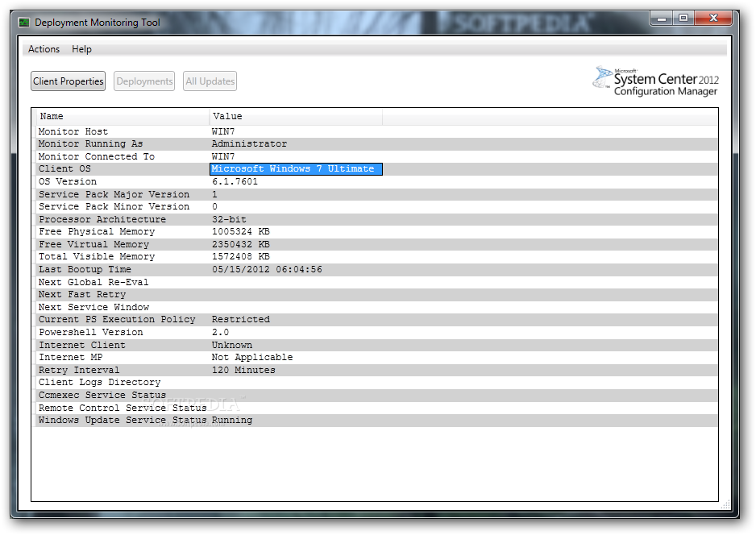Click the Total Visible Memory label

(97, 256)
